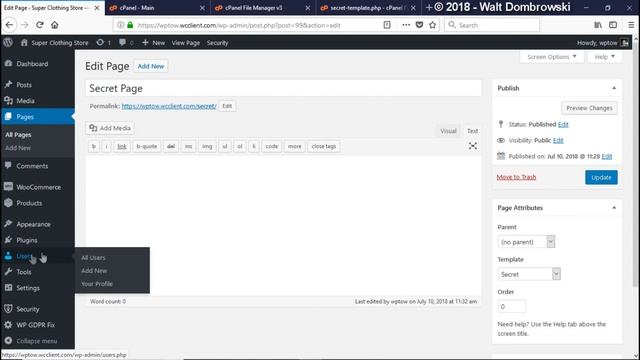Click the Update button

point(601,177)
